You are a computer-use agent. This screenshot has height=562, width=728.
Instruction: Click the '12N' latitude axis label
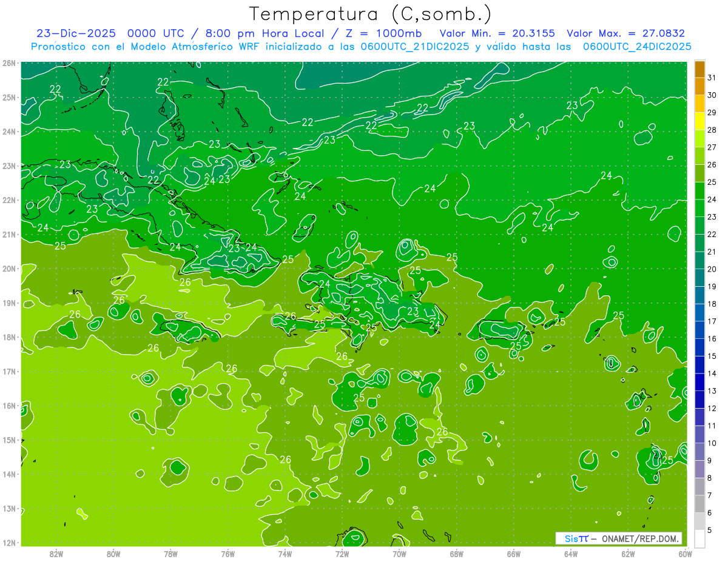(9, 543)
